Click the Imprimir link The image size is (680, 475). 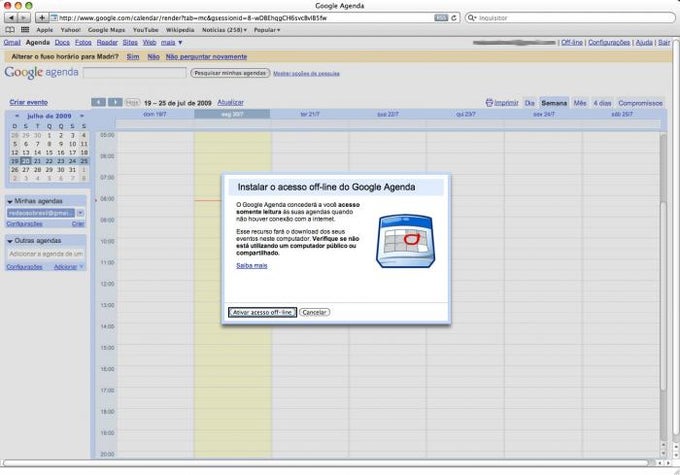coord(507,103)
